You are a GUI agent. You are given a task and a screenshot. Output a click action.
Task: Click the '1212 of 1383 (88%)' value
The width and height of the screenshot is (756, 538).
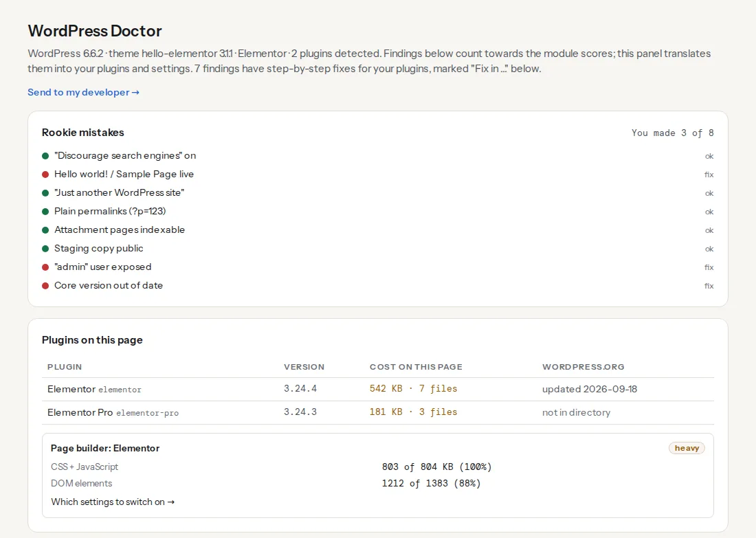(x=431, y=483)
